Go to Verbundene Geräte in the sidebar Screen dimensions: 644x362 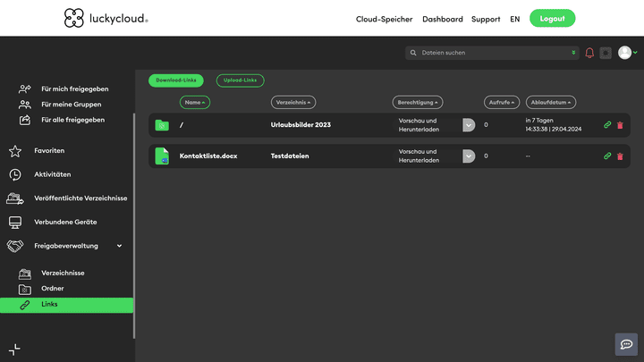click(x=65, y=222)
